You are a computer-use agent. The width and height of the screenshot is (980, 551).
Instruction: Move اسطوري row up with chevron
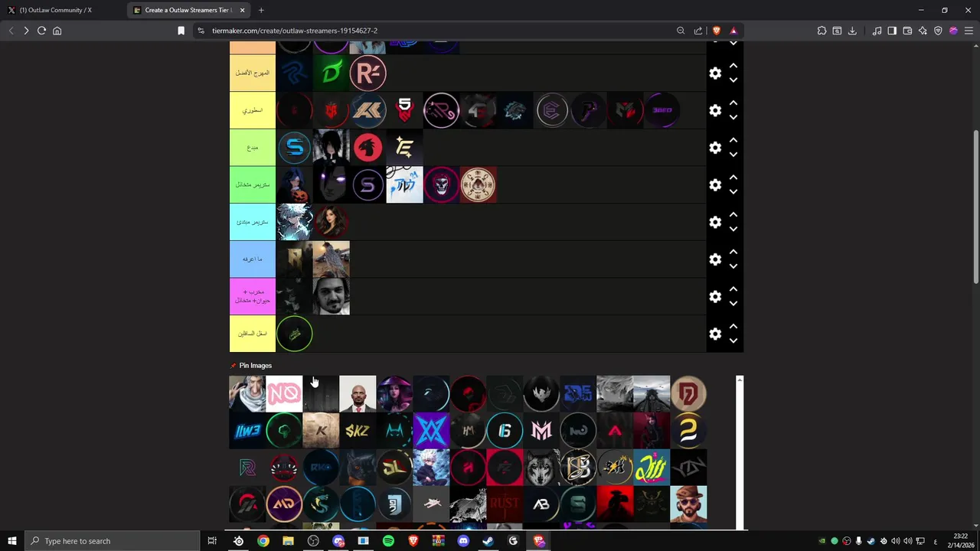(x=733, y=103)
